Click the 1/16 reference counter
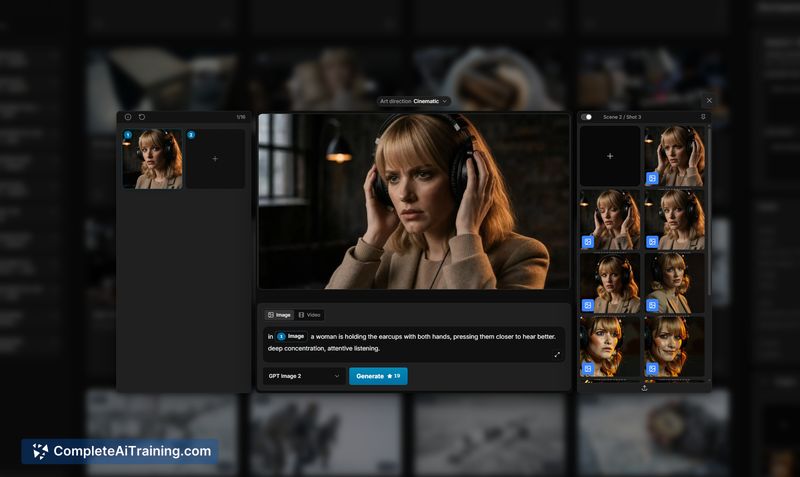Image resolution: width=800 pixels, height=477 pixels. pyautogui.click(x=241, y=117)
